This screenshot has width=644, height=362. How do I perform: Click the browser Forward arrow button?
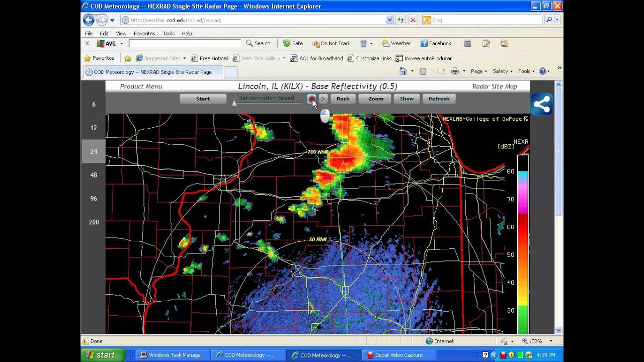pyautogui.click(x=102, y=20)
